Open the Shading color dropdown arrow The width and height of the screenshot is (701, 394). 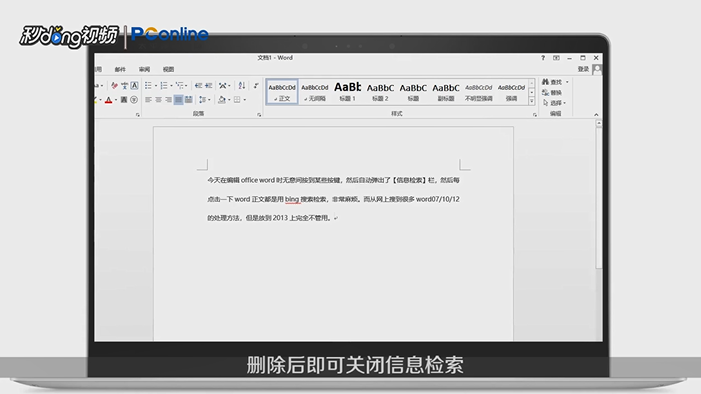tap(229, 100)
